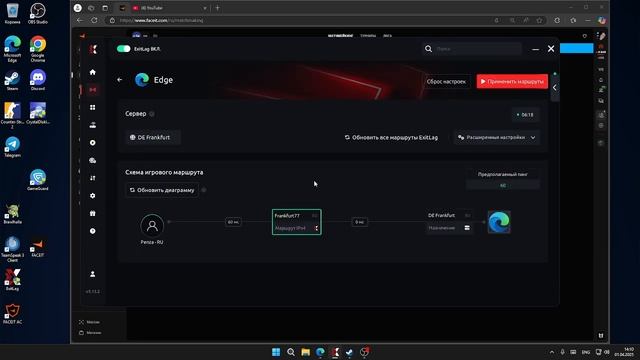The width and height of the screenshot is (640, 360).
Task: Click 'Обновить все маршруты ExitLag'
Action: [x=391, y=138]
